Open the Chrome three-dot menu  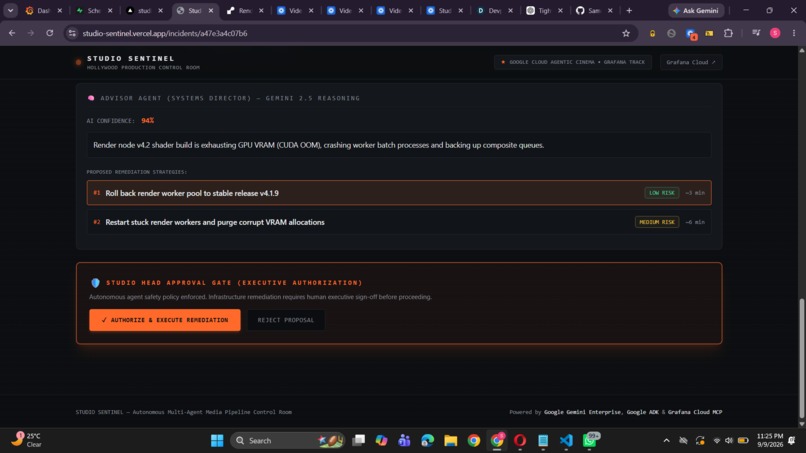click(x=794, y=33)
